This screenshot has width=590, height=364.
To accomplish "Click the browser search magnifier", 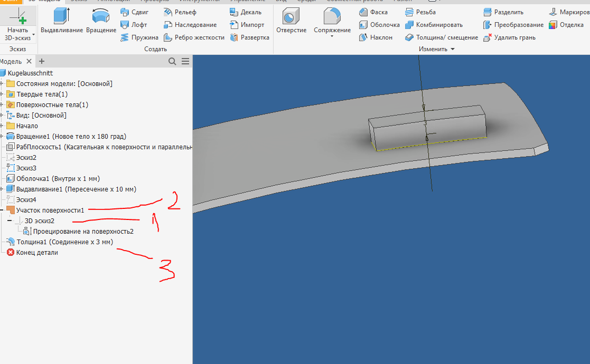I will tap(172, 61).
